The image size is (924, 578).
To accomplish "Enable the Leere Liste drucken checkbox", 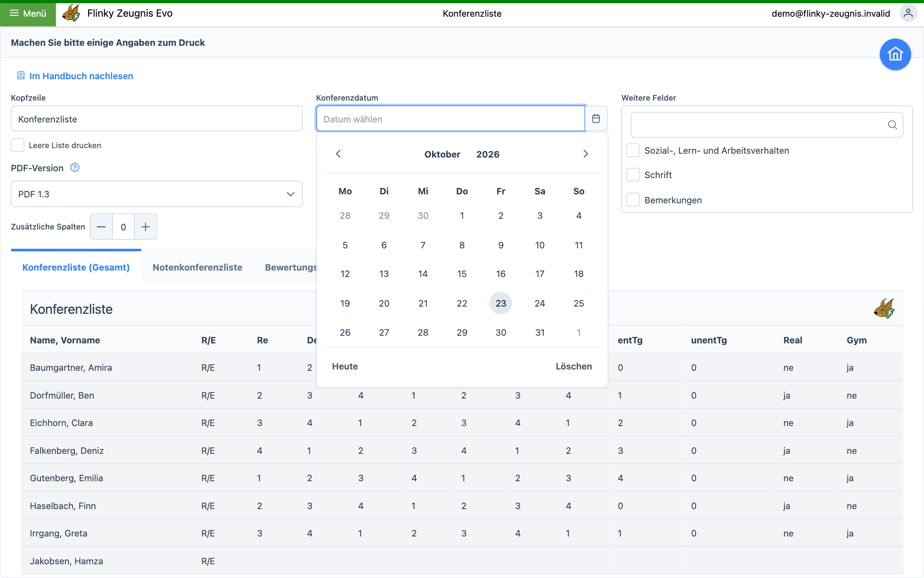I will (x=18, y=145).
